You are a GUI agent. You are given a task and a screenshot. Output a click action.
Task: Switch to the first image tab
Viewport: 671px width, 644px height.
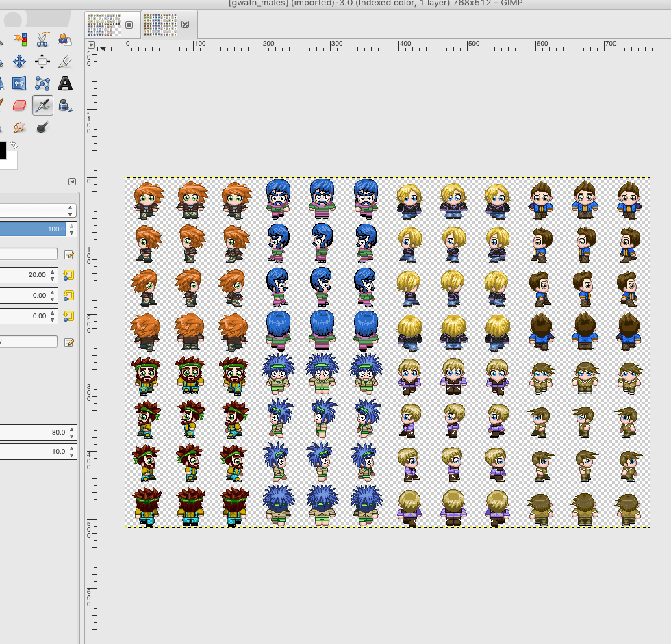point(104,25)
